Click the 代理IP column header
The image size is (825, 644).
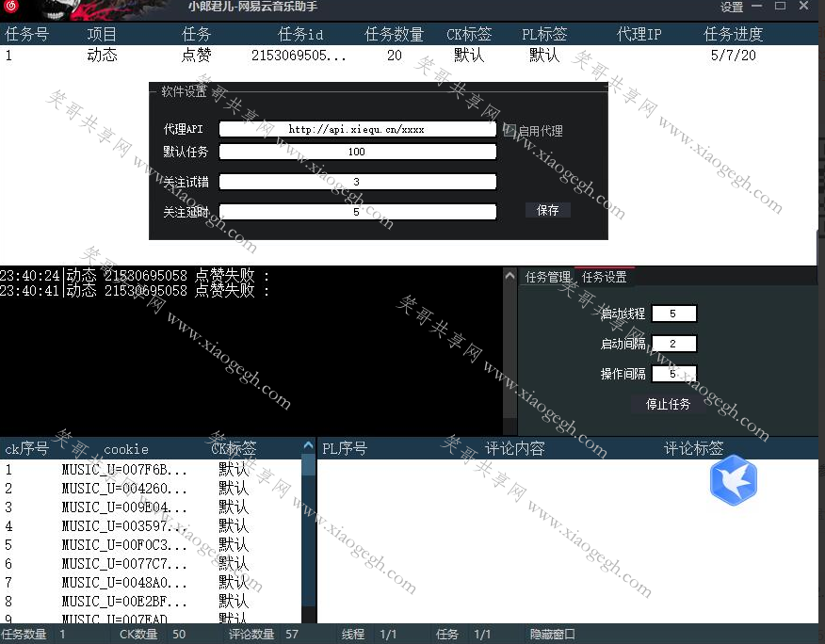coord(639,34)
